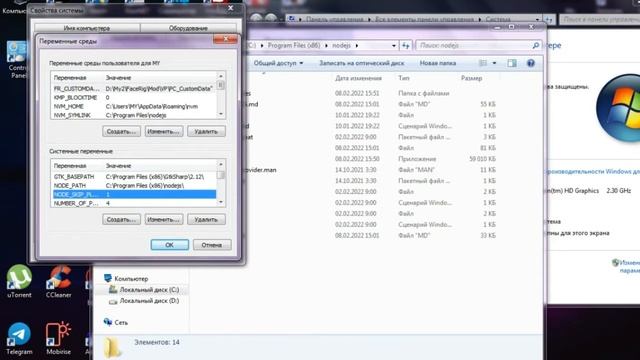Image resolution: width=640 pixels, height=360 pixels.
Task: Close the 'Переменные среды' dialog
Action: click(225, 39)
